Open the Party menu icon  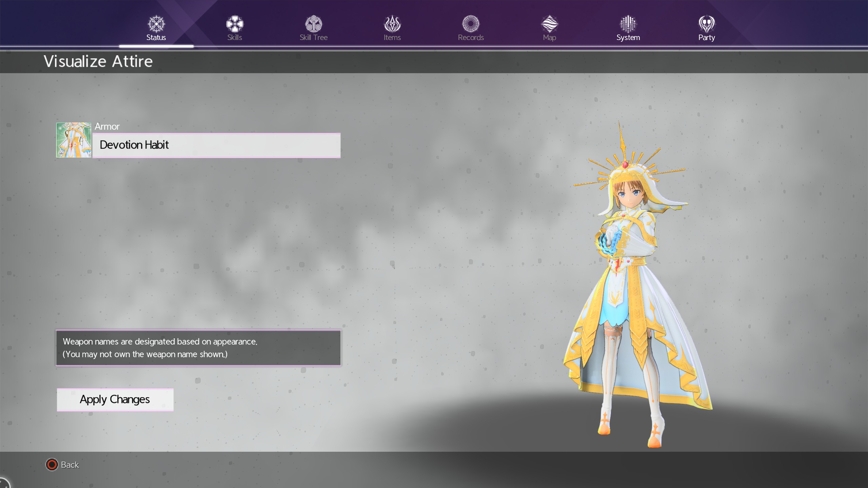707,23
